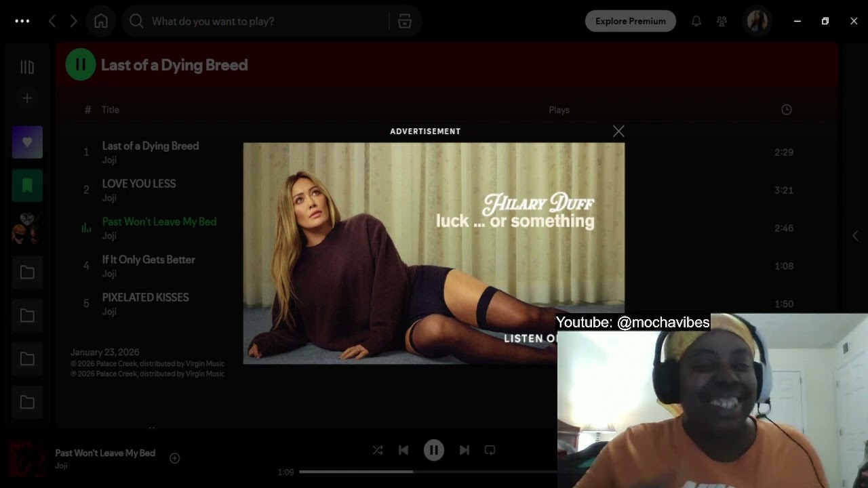Open 'Past Won't Leave My Bed' in player bar
The height and width of the screenshot is (488, 868).
[105, 453]
